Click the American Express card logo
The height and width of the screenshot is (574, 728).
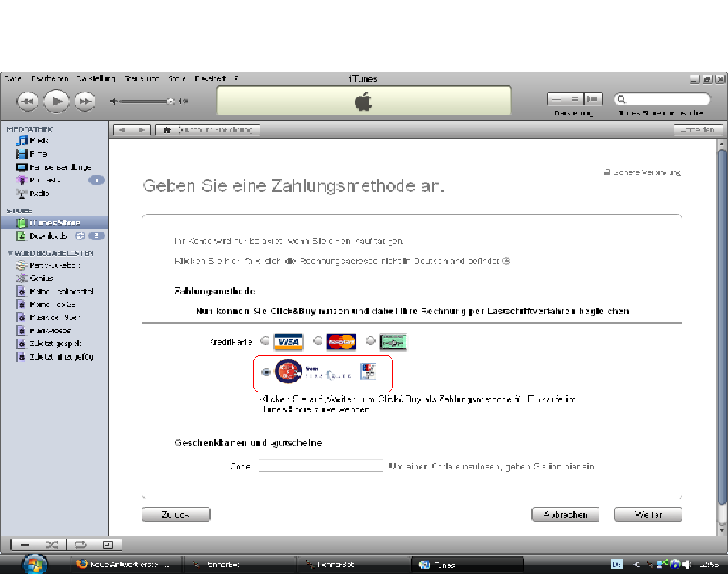(392, 342)
